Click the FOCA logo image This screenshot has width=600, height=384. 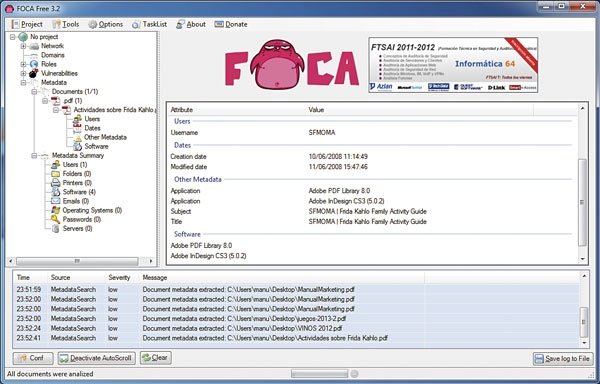pyautogui.click(x=292, y=64)
